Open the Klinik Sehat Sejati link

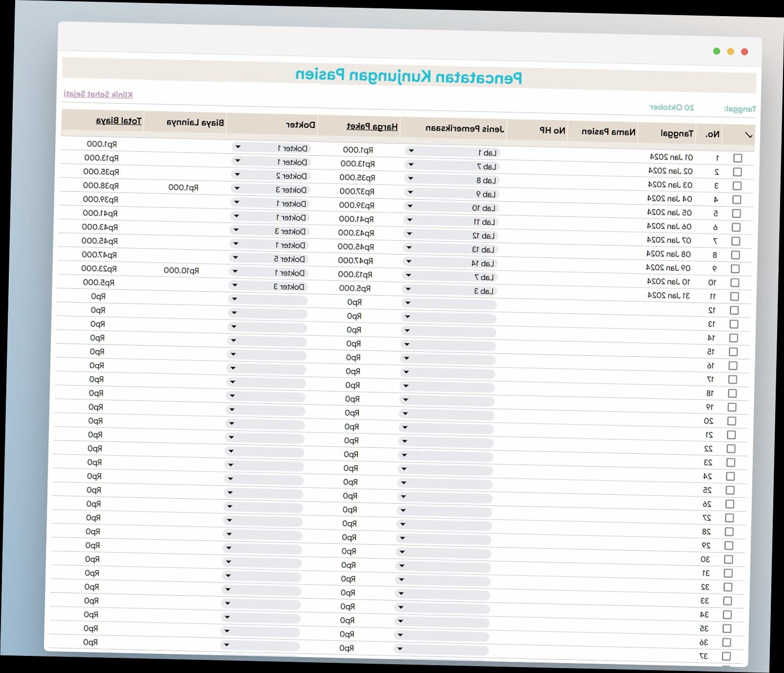click(98, 94)
